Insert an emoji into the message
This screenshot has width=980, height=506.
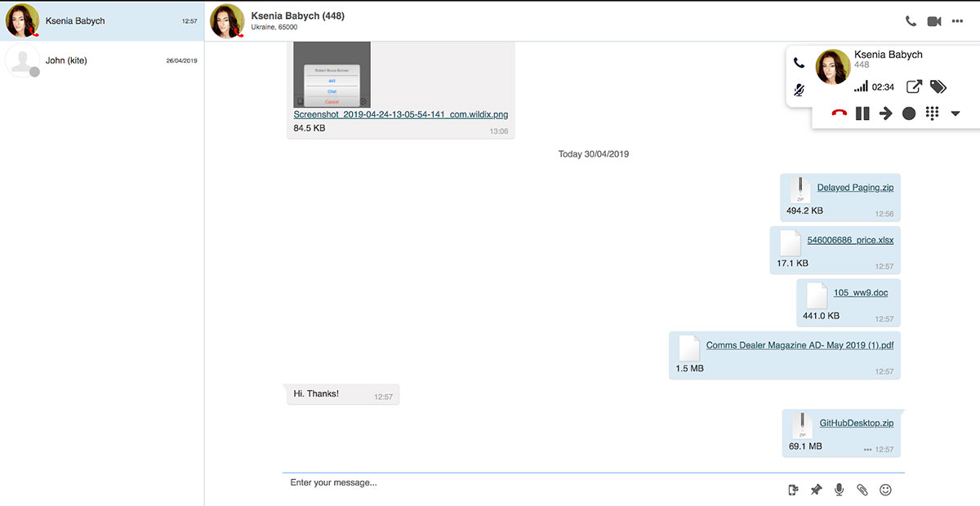click(x=885, y=489)
